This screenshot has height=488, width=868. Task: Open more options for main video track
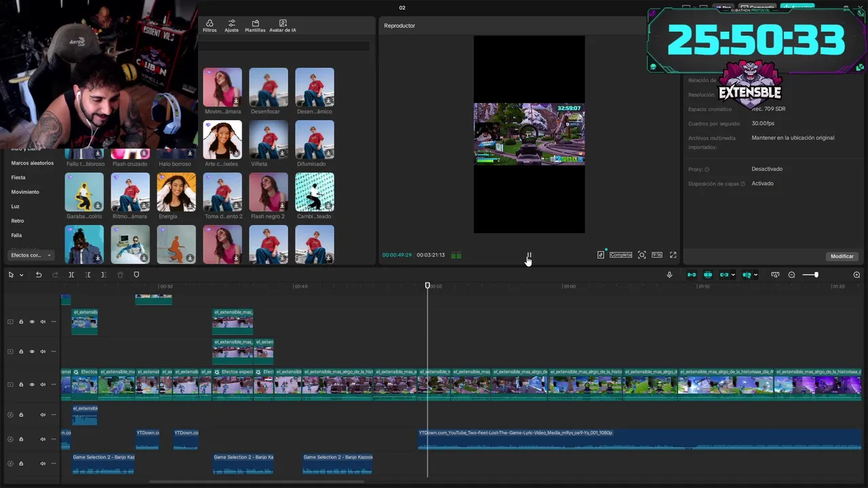click(54, 384)
